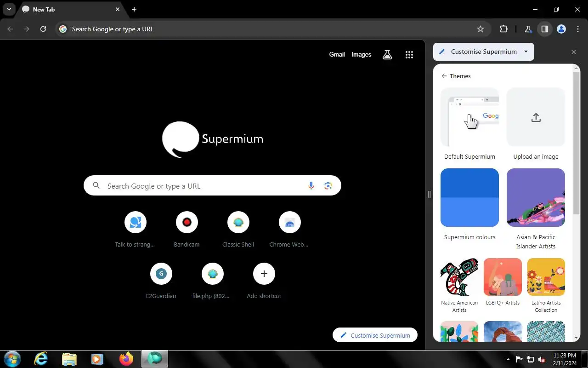Open the Google apps grid
The width and height of the screenshot is (588, 368).
click(409, 55)
